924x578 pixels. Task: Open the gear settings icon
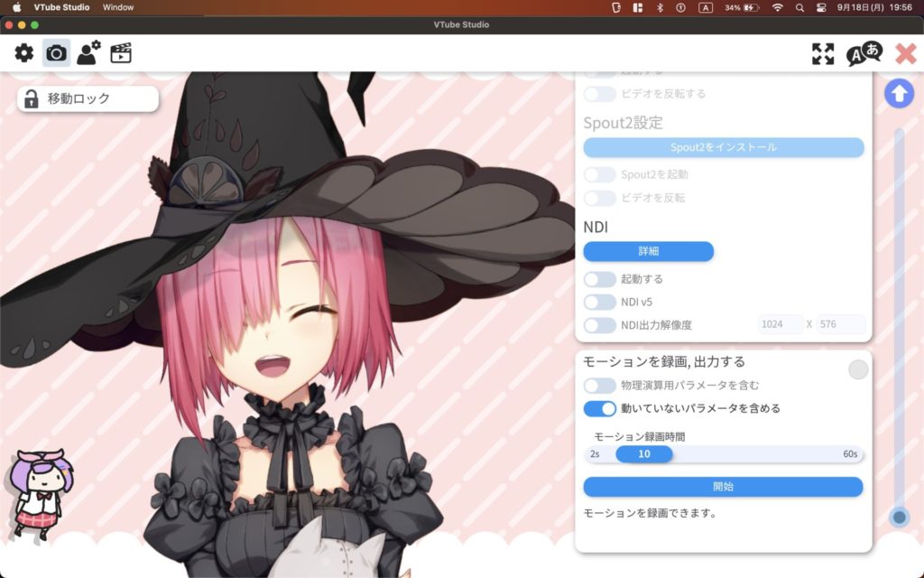pos(24,53)
